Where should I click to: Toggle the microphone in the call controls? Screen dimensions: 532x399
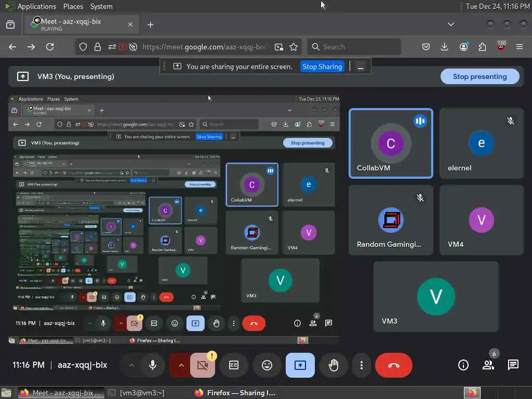[x=153, y=365]
